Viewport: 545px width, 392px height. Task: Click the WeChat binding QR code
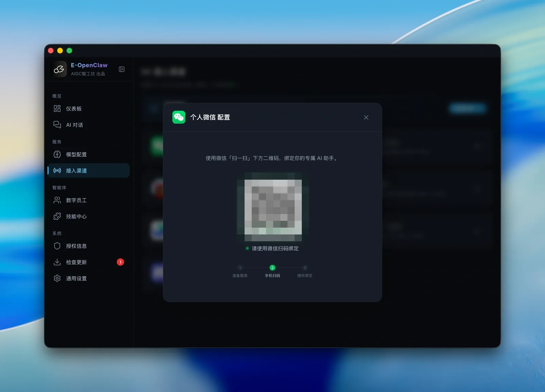pyautogui.click(x=273, y=207)
